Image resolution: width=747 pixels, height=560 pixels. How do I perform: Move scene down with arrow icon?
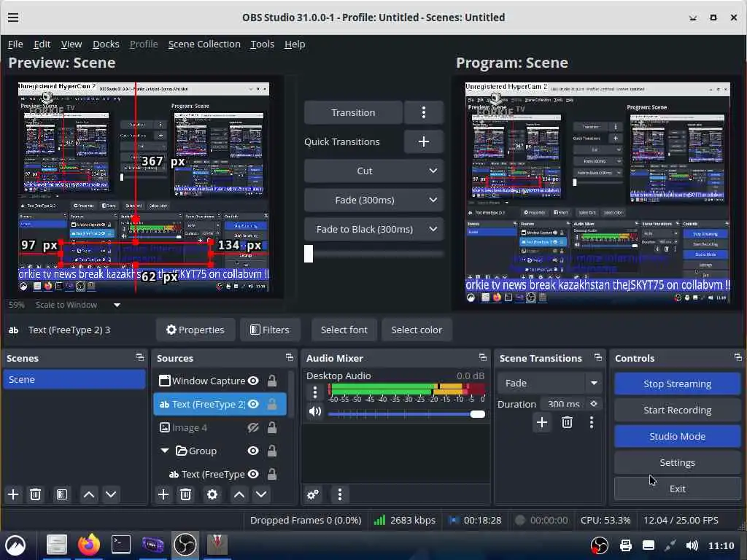coord(111,494)
